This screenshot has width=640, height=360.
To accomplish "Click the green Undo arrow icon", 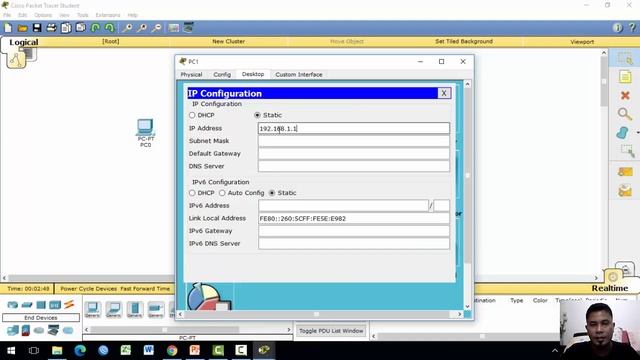I will (x=95, y=28).
